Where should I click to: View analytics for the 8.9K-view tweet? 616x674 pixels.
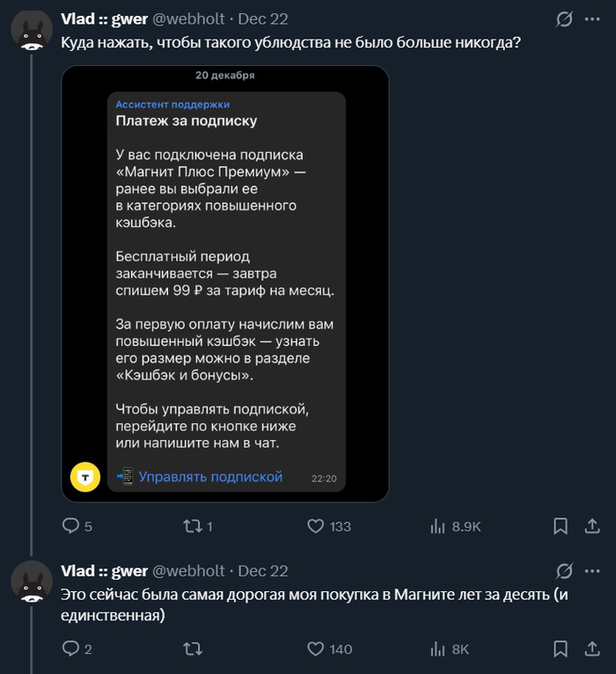(x=437, y=526)
